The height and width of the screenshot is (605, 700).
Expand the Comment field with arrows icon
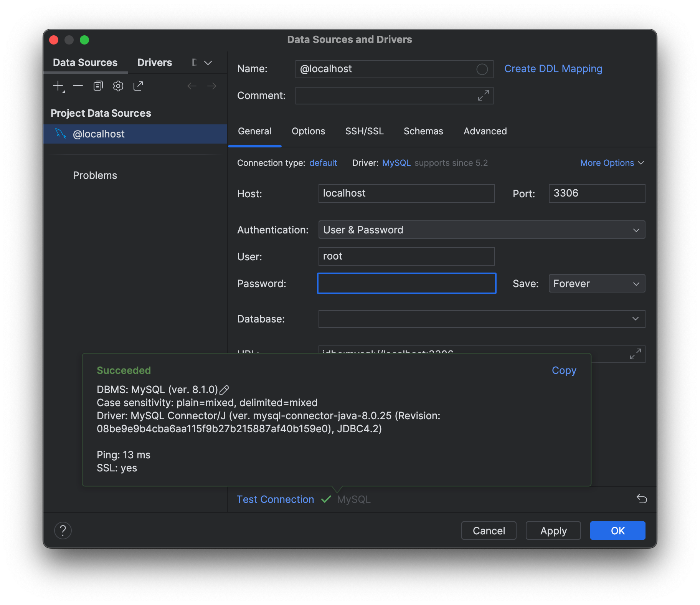click(x=483, y=95)
